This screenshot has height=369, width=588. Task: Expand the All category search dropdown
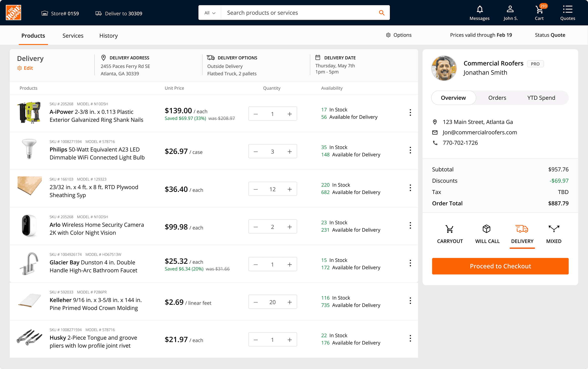coord(210,13)
